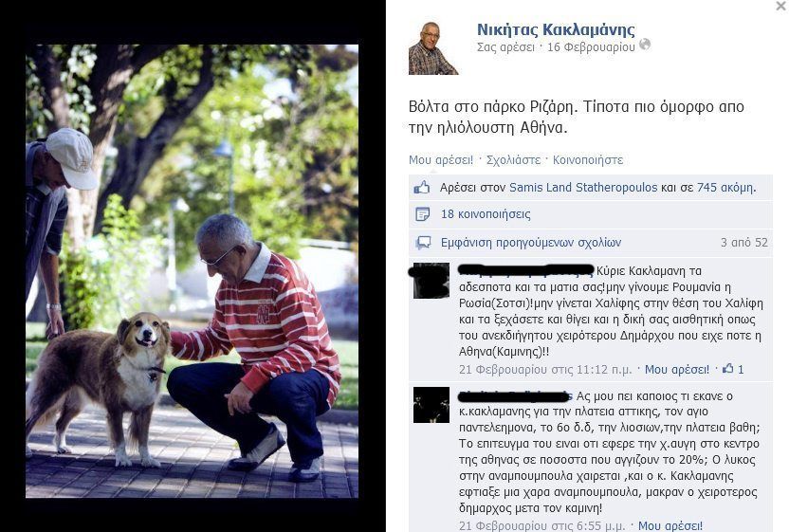Screen dimensions: 789x532
Task: Click the speech bubble comments icon
Action: tap(423, 243)
